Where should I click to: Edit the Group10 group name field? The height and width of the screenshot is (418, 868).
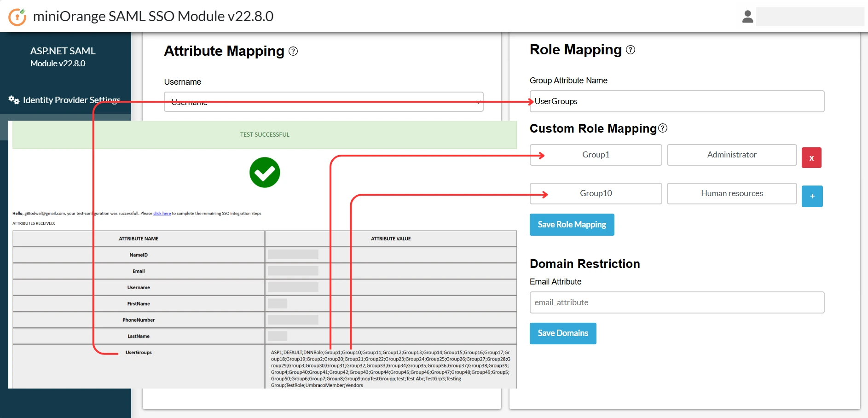point(596,193)
